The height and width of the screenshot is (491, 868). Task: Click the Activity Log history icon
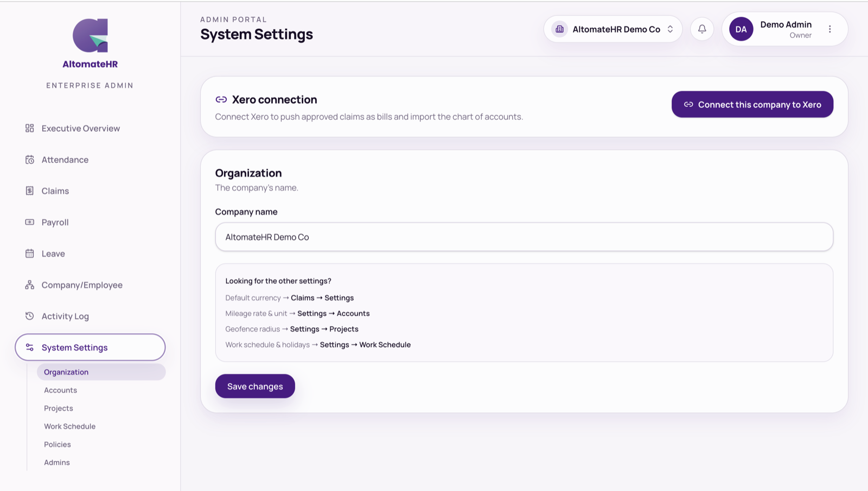(30, 316)
